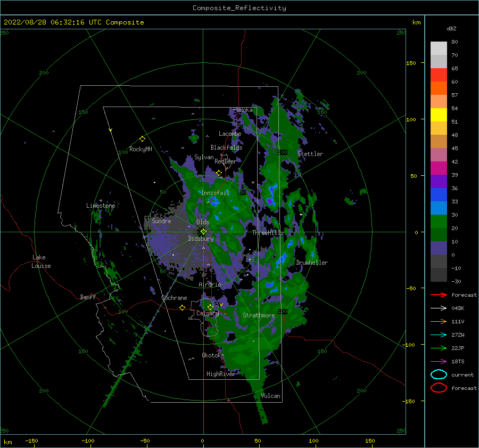Screen dimensions: 479x448
Task: Click the Banff label
Action: click(x=88, y=297)
